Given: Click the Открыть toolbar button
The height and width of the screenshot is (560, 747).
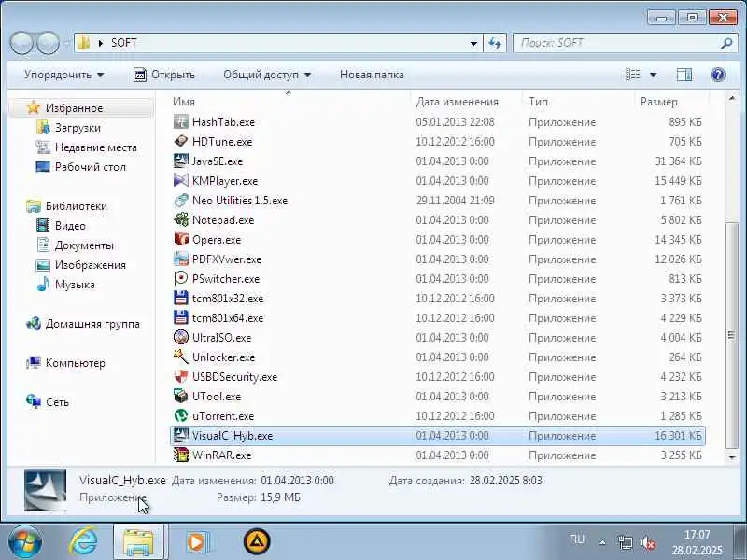Looking at the screenshot, I should click(164, 75).
